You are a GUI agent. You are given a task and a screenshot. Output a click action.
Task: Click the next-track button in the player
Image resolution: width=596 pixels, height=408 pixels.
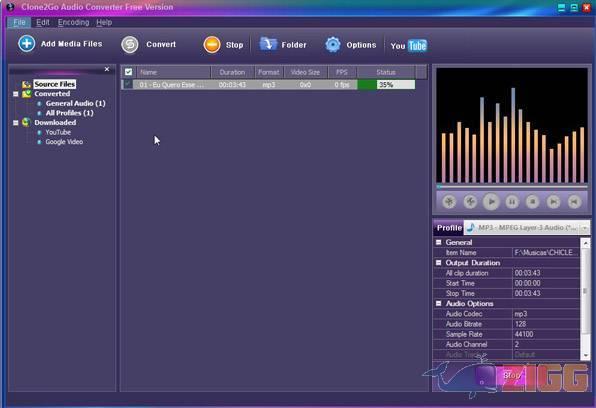coord(553,202)
